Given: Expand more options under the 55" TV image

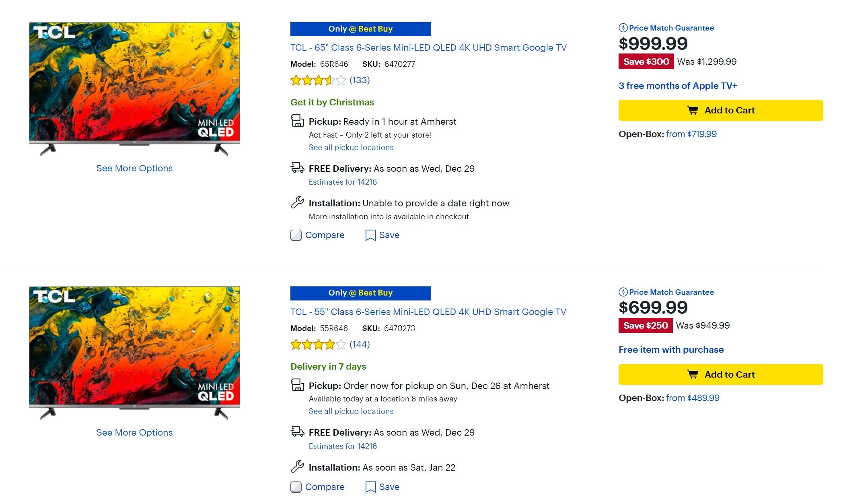Looking at the screenshot, I should pyautogui.click(x=134, y=432).
